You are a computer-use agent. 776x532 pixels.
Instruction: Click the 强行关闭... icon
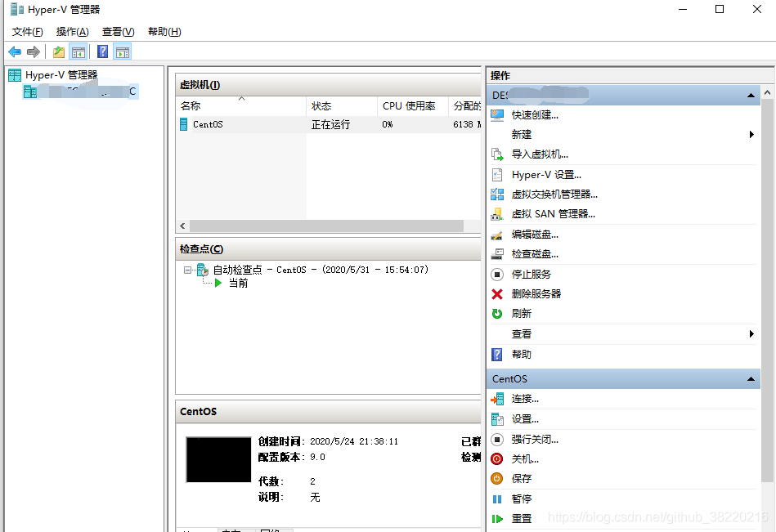click(497, 440)
